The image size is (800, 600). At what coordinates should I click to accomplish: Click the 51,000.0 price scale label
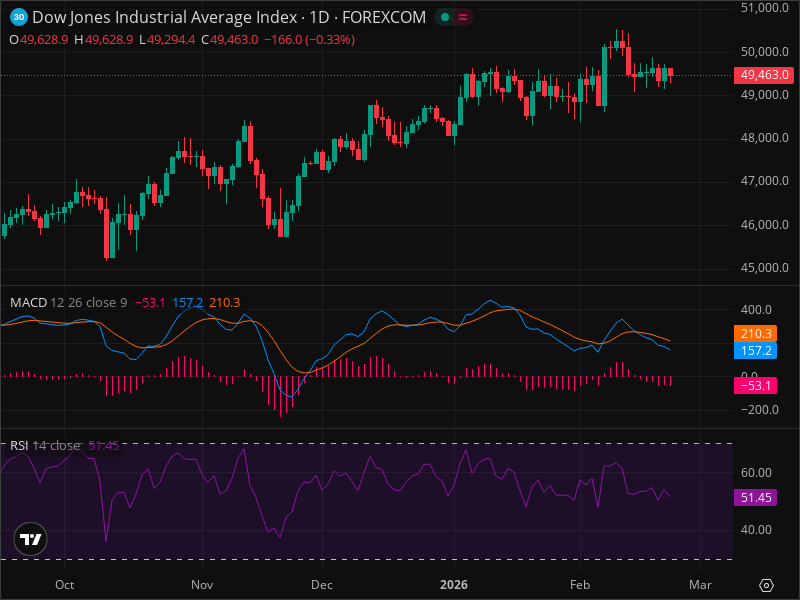coord(765,8)
